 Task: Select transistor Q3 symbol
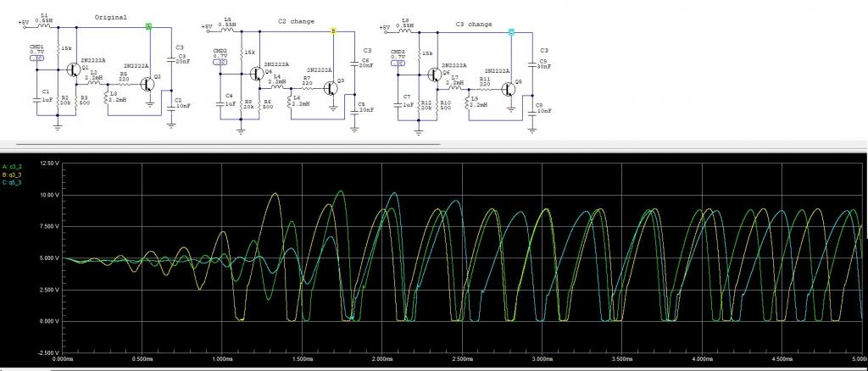pyautogui.click(x=331, y=88)
